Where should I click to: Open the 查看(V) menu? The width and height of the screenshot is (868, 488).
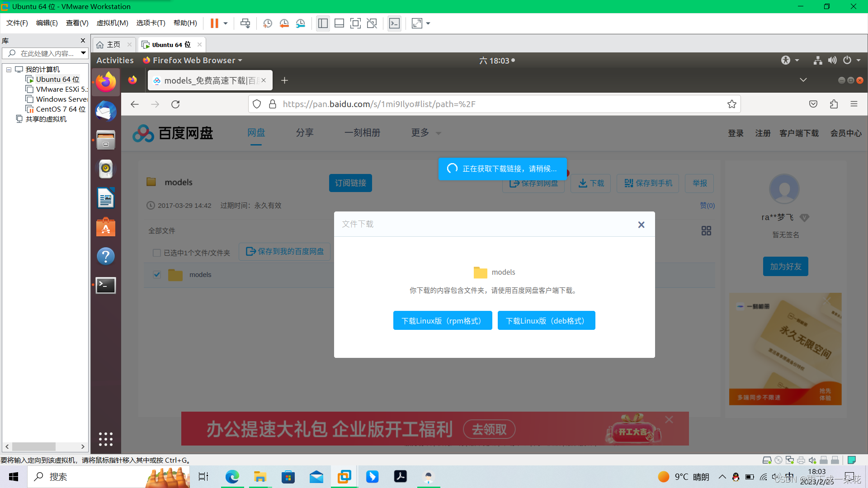click(77, 23)
